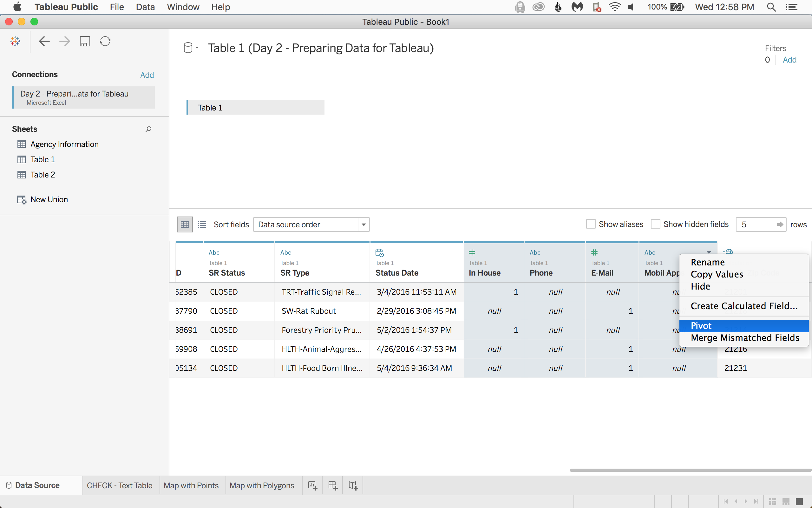Image resolution: width=812 pixels, height=508 pixels.
Task: Click the geographic globe type icon on Zip Code column
Action: point(728,252)
